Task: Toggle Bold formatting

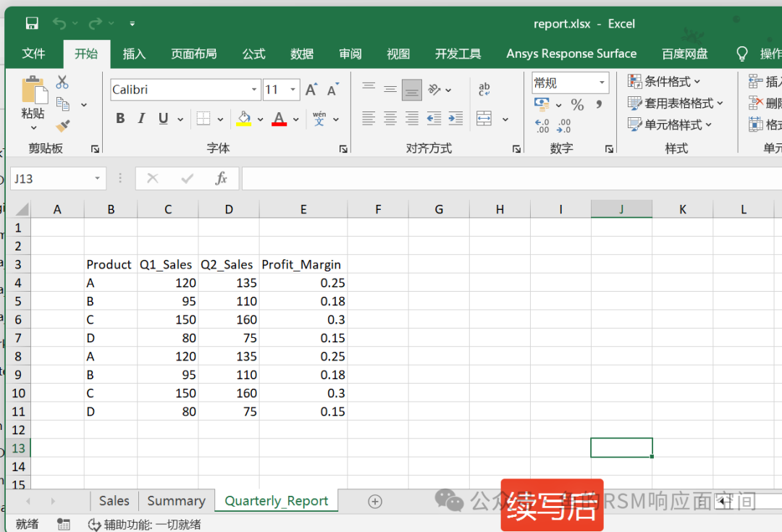Action: click(x=120, y=118)
